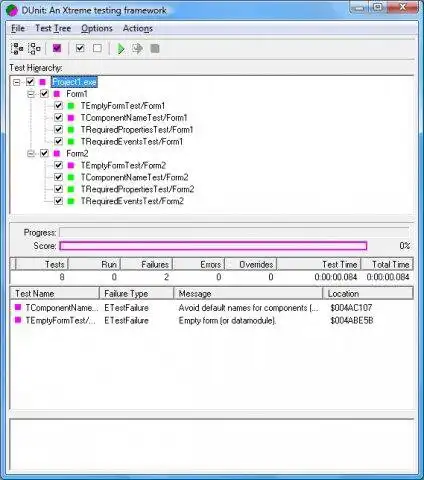Click the Overrides column header in summary
424x480 pixels.
(251, 264)
